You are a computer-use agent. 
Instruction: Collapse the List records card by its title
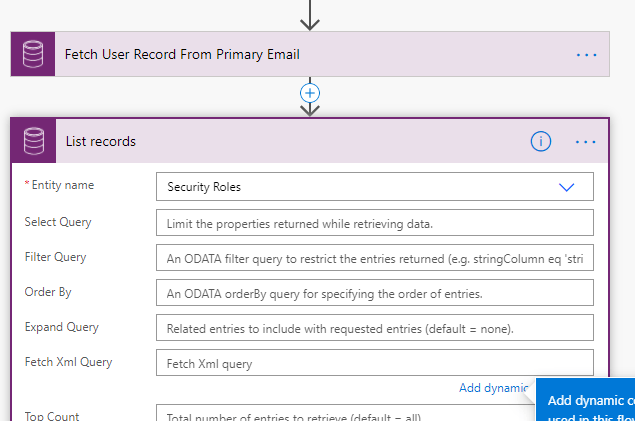click(101, 141)
